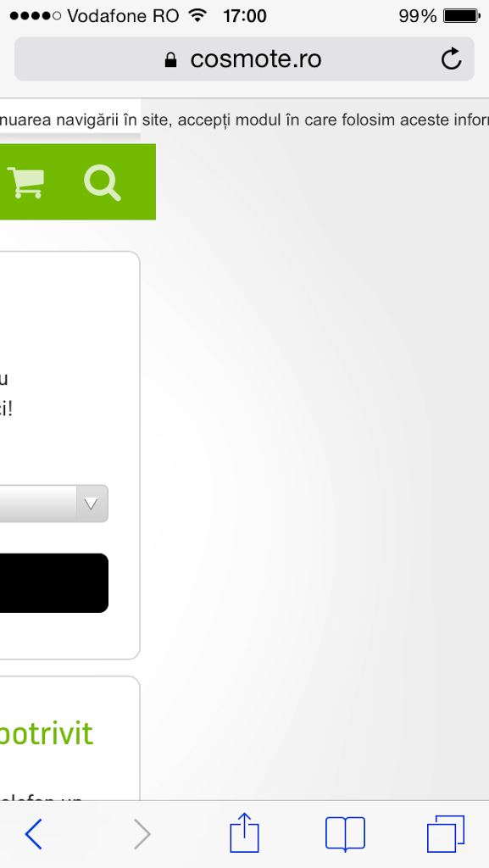Open the shopping cart
489x868 pixels.
(26, 182)
